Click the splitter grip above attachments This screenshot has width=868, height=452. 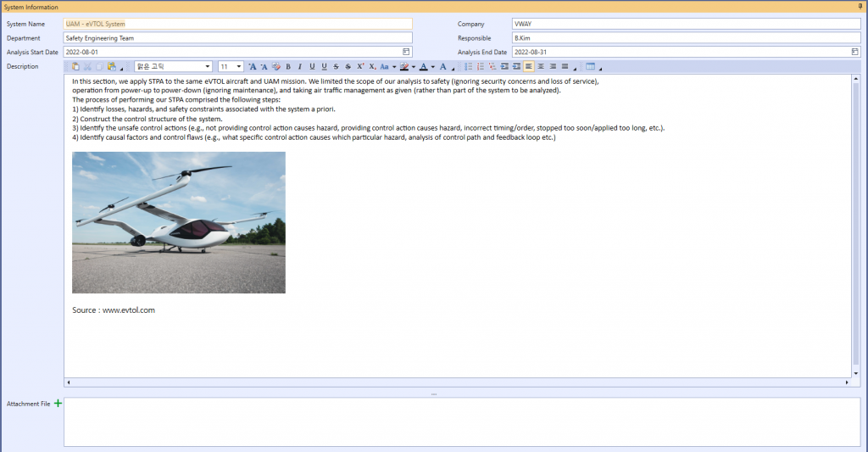tap(434, 393)
